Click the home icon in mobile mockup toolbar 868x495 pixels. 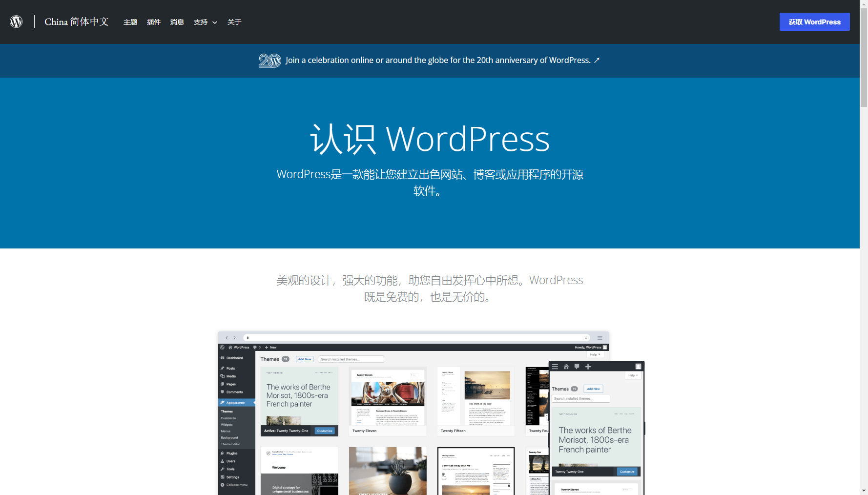566,367
